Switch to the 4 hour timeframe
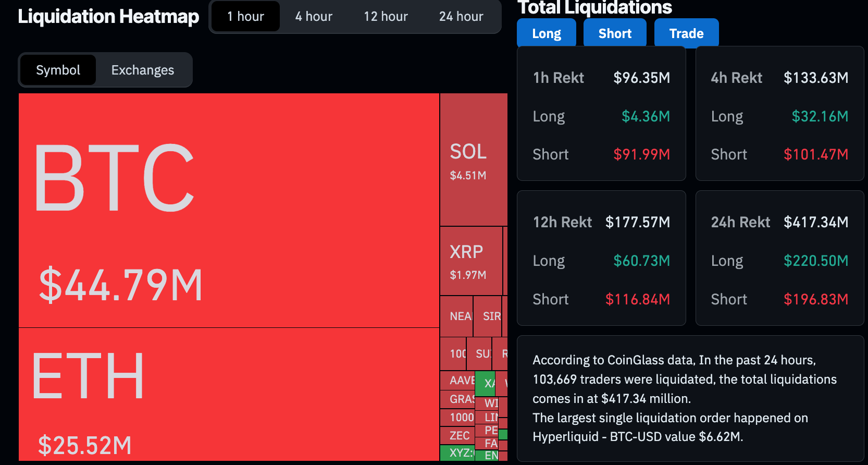This screenshot has height=465, width=868. pyautogui.click(x=314, y=17)
